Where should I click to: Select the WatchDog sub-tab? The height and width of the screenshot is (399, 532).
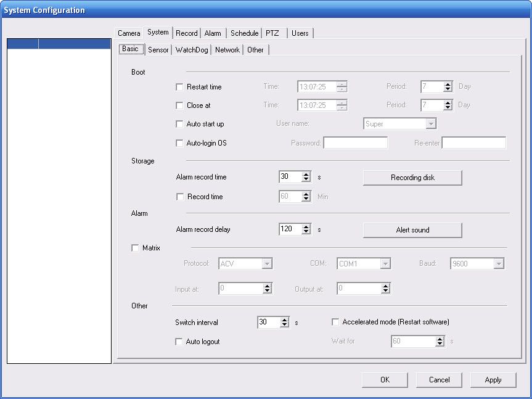192,50
